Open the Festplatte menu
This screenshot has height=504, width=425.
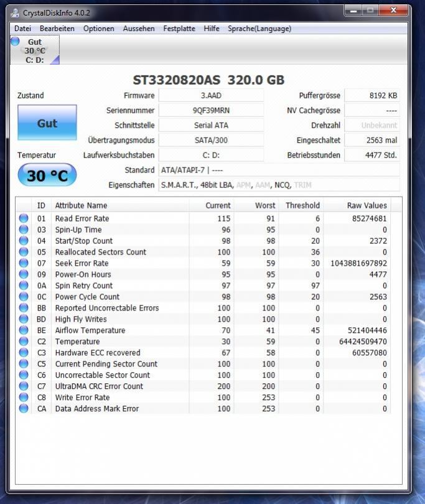pyautogui.click(x=179, y=29)
